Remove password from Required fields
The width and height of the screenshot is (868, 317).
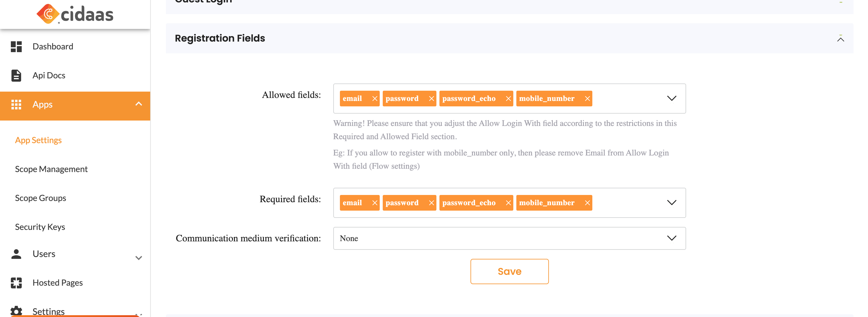[431, 203]
